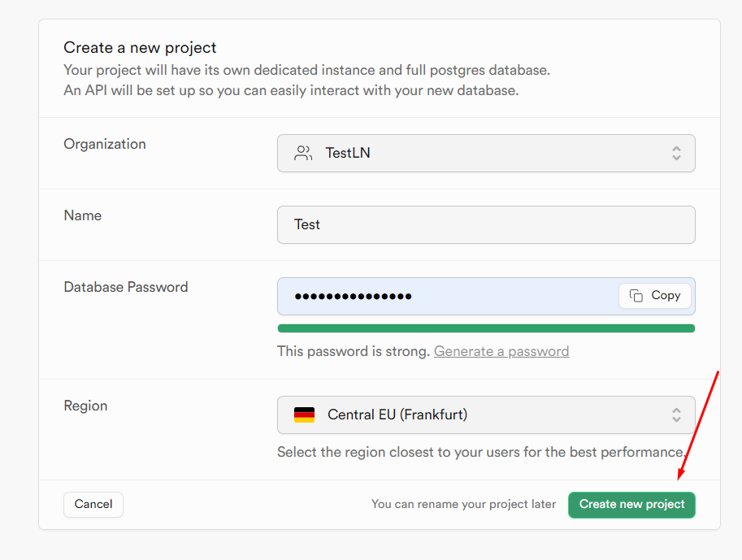Click the rename your project later hint
Screen dimensions: 742x560
point(463,504)
